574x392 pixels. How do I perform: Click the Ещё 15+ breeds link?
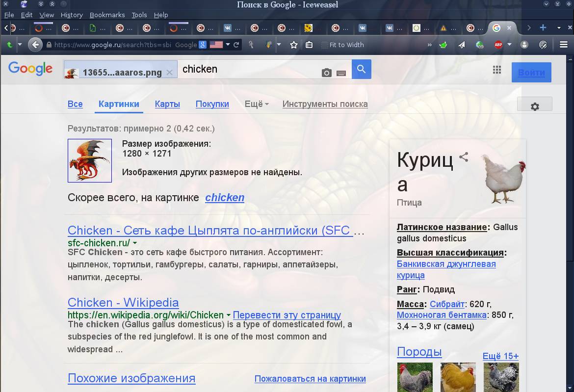click(500, 356)
